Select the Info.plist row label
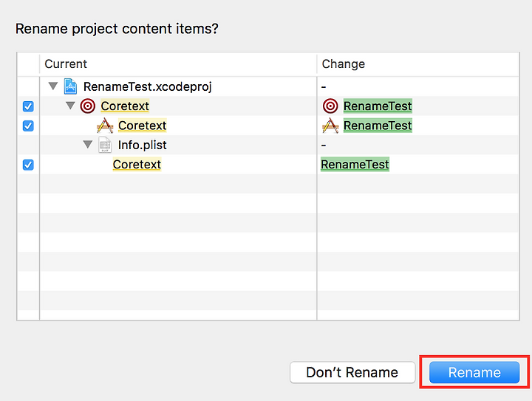The width and height of the screenshot is (532, 401). coord(142,145)
